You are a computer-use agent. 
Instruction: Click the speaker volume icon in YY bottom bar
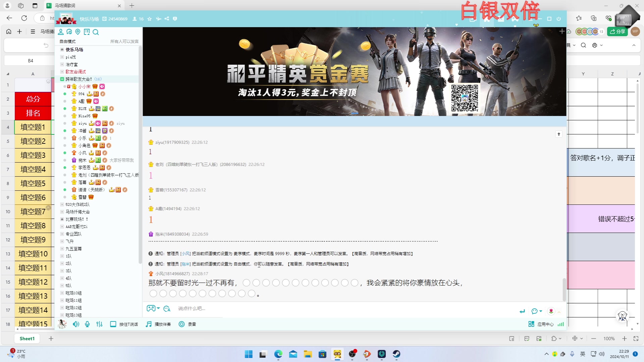(76, 324)
